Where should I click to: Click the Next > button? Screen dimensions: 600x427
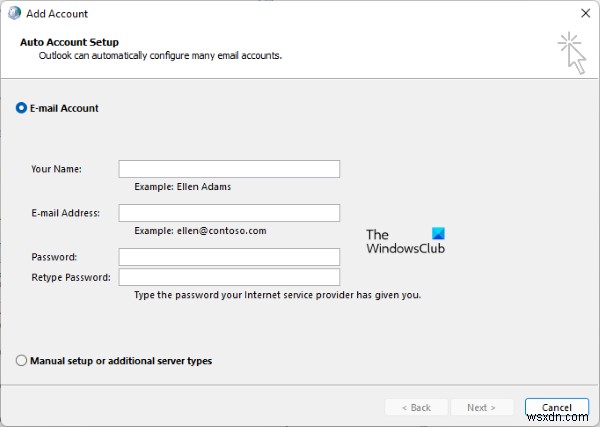point(482,407)
